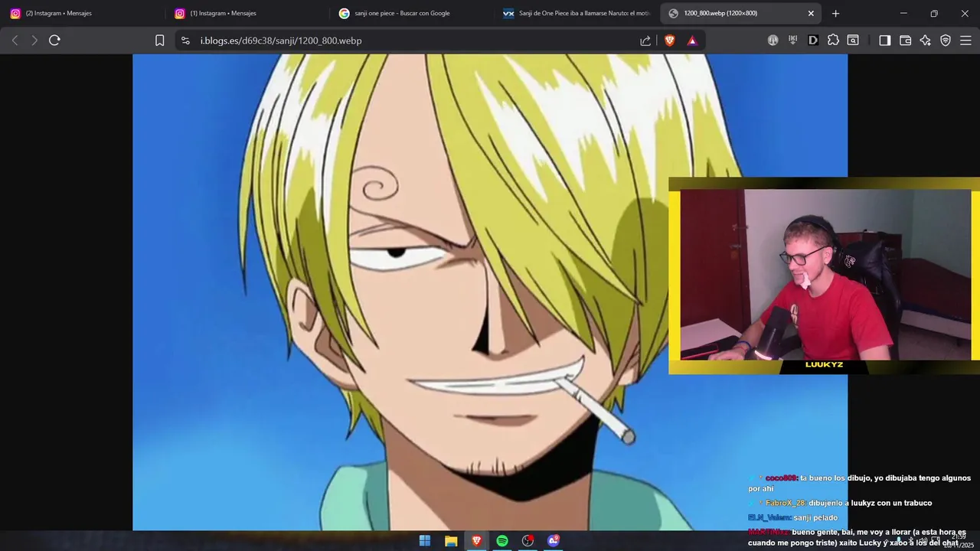Switch to 'sanji one piece - Buscar con Google' tab

click(411, 13)
